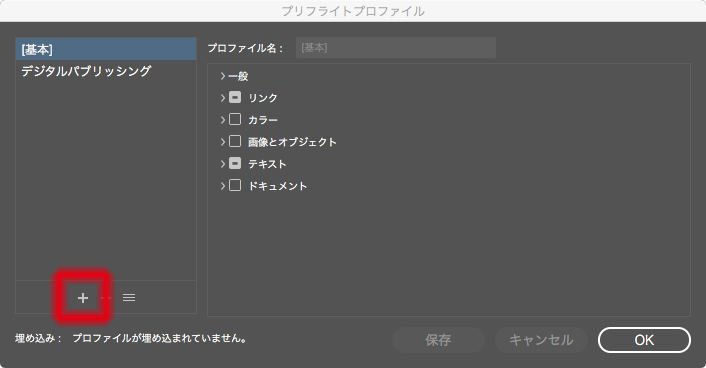Click the 画像とオブジェクト label text
The image size is (706, 368).
(292, 142)
